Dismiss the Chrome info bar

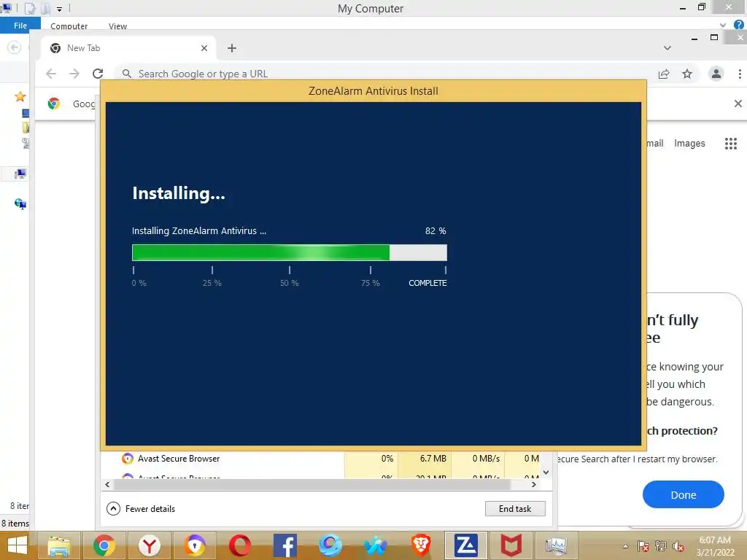pos(738,104)
